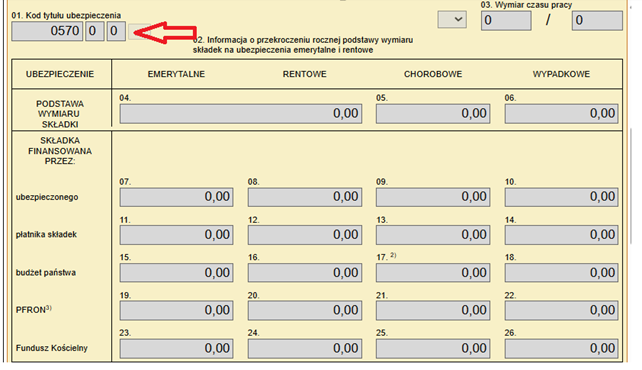Viewport: 642px width, 370px height.
Task: Select field 19 PFRON emerytalne amount
Action: [x=176, y=311]
